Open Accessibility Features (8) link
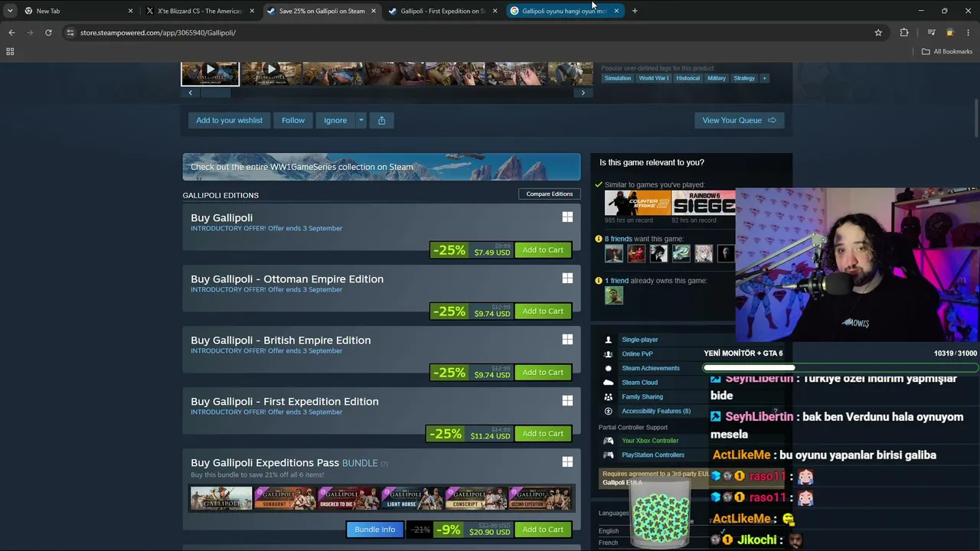This screenshot has height=551, width=980. (656, 411)
